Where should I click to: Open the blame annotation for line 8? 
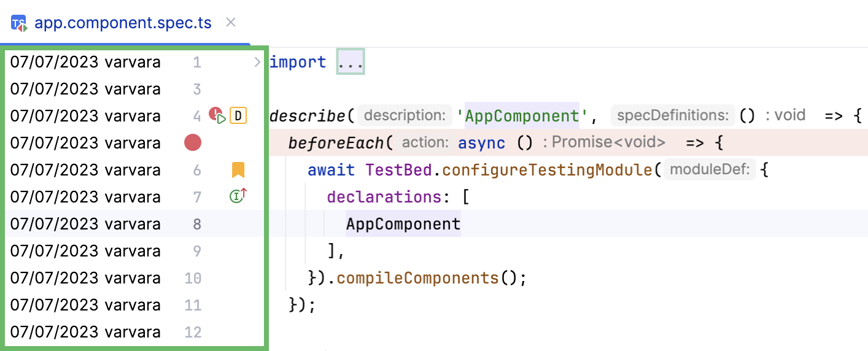85,224
